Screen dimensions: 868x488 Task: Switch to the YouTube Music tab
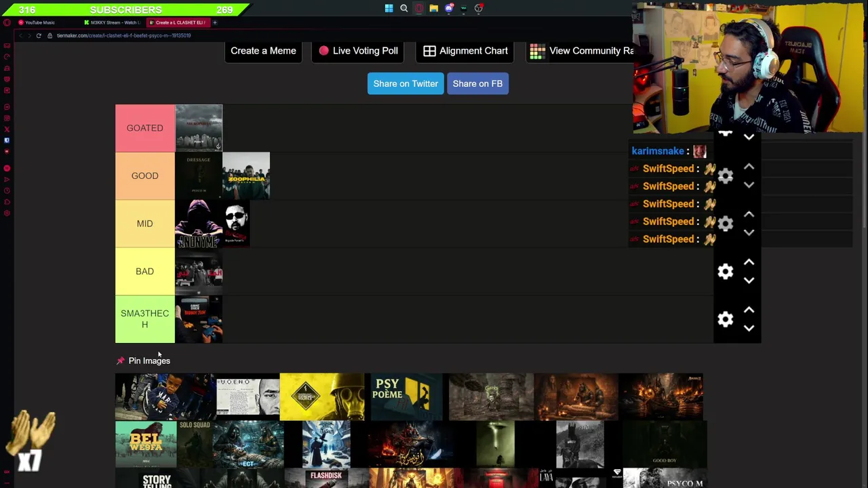[39, 22]
